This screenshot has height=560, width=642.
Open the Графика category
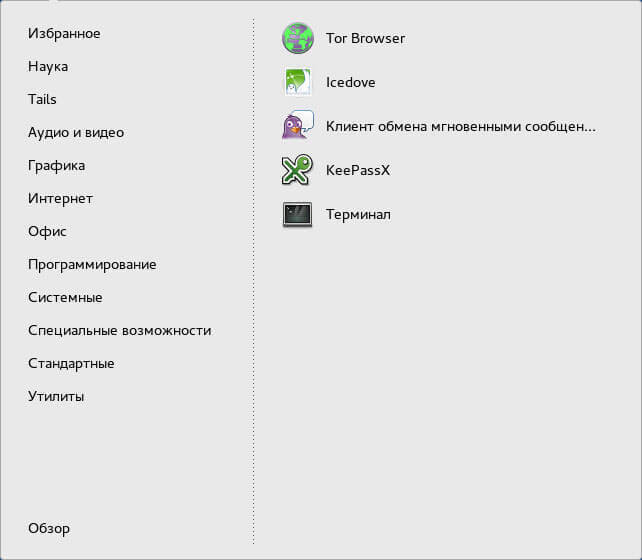tap(57, 166)
